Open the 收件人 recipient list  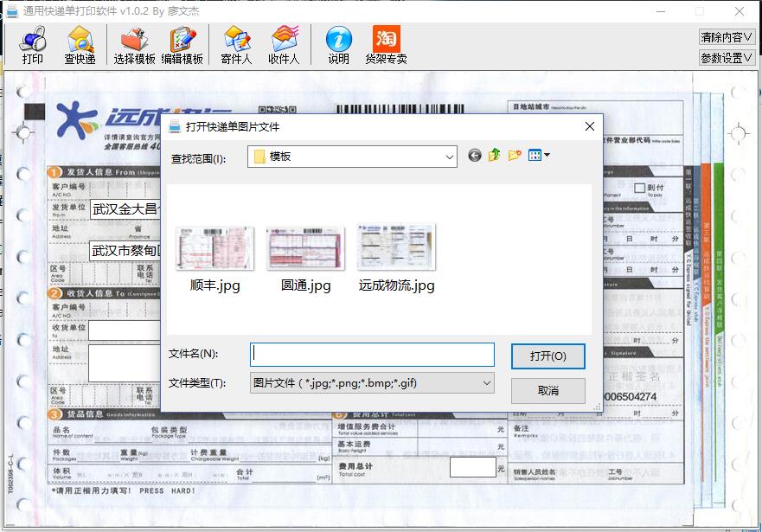284,45
